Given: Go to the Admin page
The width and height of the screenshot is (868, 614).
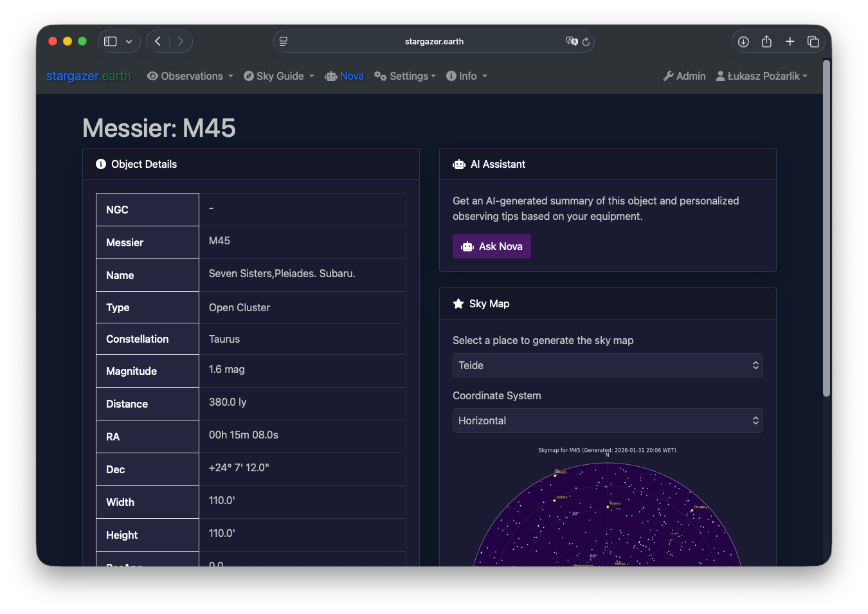Looking at the screenshot, I should pos(684,76).
